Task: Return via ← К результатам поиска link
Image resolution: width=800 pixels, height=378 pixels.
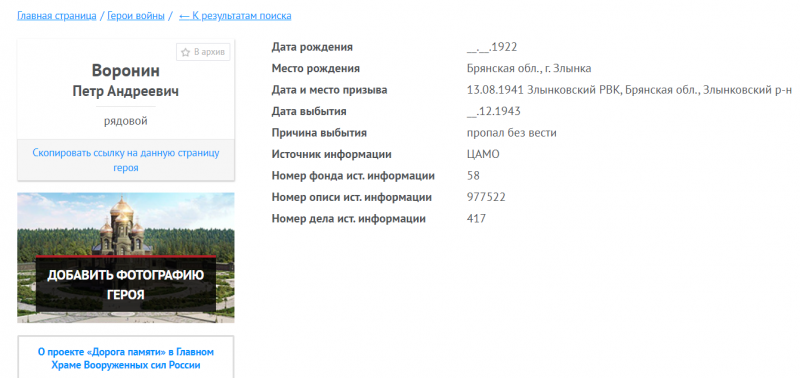Action: pos(235,16)
